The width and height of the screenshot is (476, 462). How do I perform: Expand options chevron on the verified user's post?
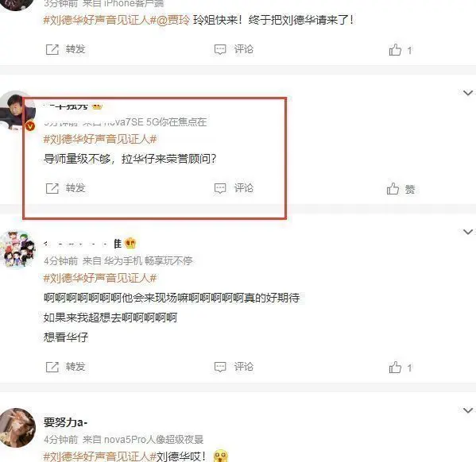pyautogui.click(x=468, y=93)
